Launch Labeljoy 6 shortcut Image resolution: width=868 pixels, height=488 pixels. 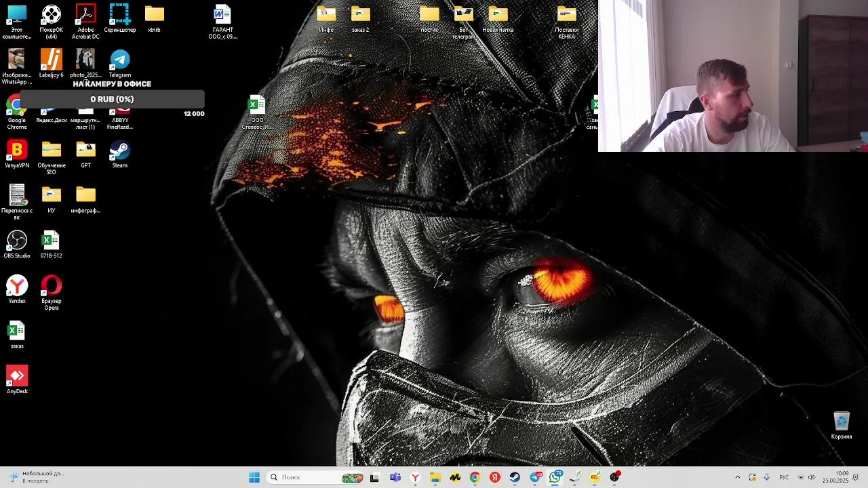[51, 64]
